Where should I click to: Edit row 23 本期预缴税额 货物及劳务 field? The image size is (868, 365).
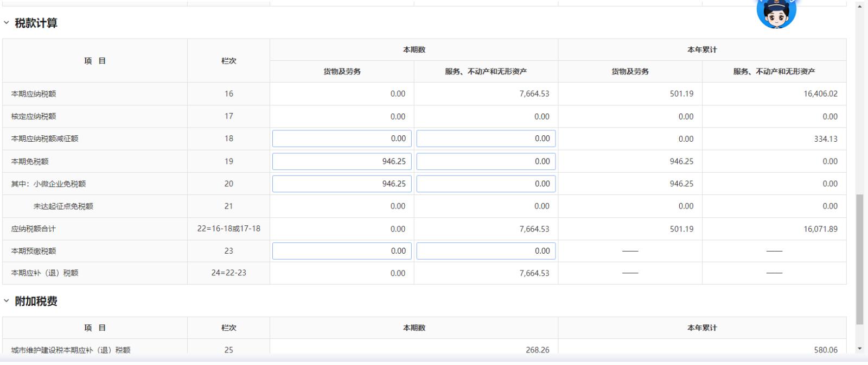[342, 251]
